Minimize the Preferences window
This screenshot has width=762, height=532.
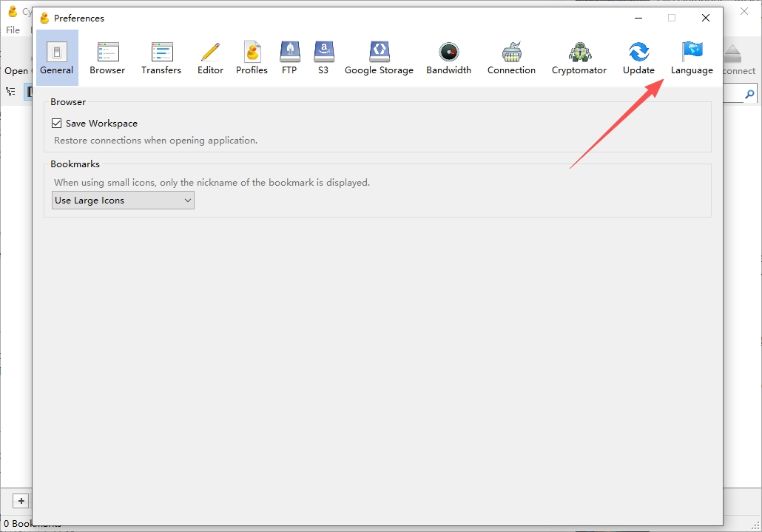click(x=638, y=18)
